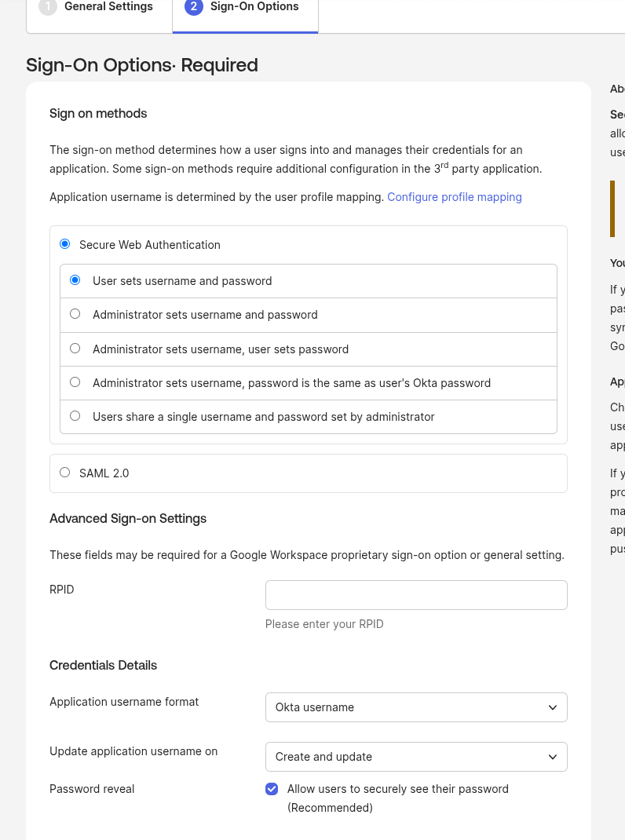Uncheck Allow users to securely see password
The height and width of the screenshot is (840, 625).
click(x=272, y=789)
